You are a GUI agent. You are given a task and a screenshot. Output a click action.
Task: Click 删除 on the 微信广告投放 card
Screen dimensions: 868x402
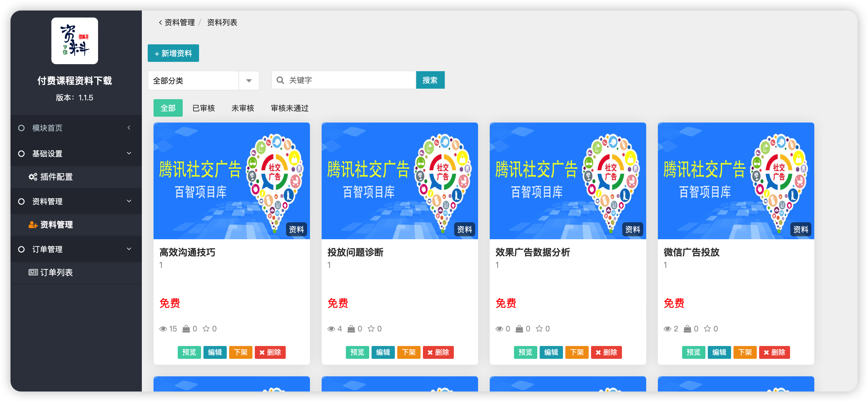[x=774, y=352]
